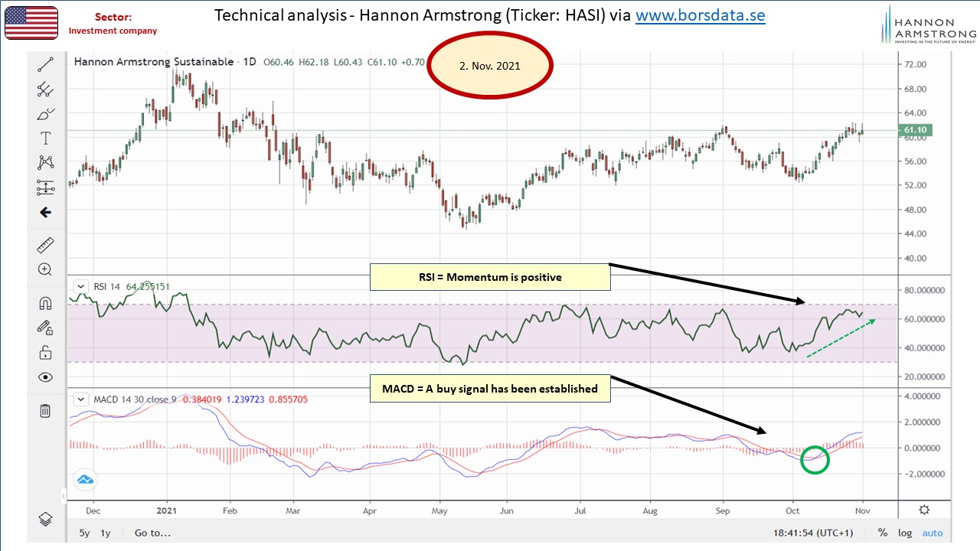Switch to the 1y time range
The width and height of the screenshot is (980, 551).
[x=106, y=533]
